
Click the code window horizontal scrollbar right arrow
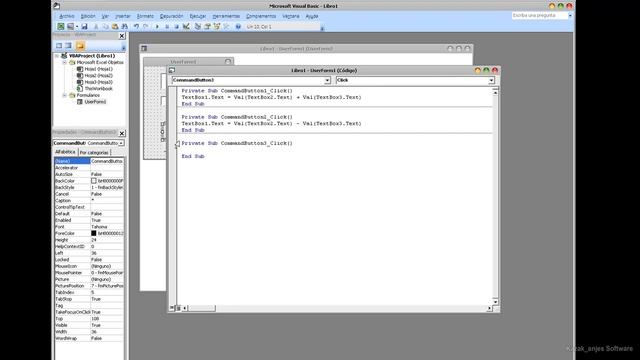point(489,308)
